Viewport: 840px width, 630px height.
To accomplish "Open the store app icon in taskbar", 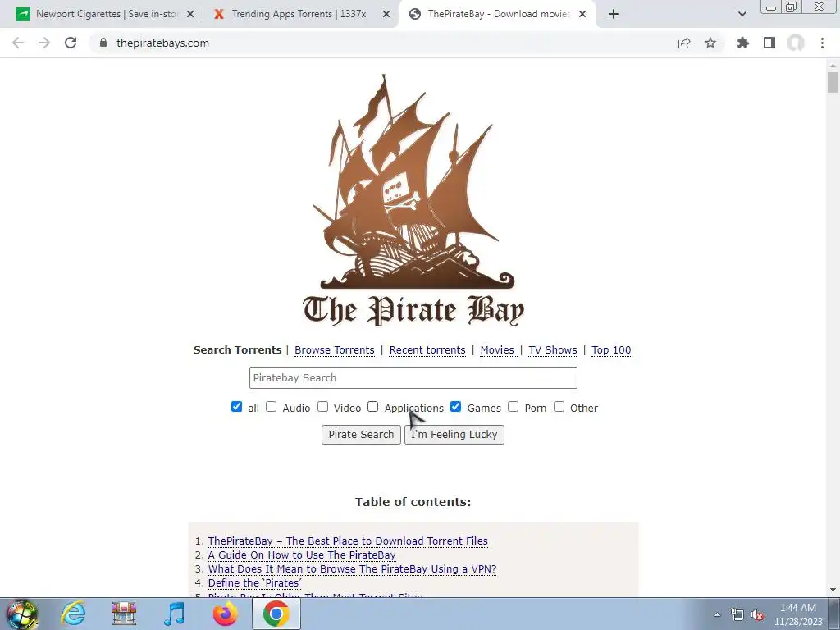I will [124, 614].
